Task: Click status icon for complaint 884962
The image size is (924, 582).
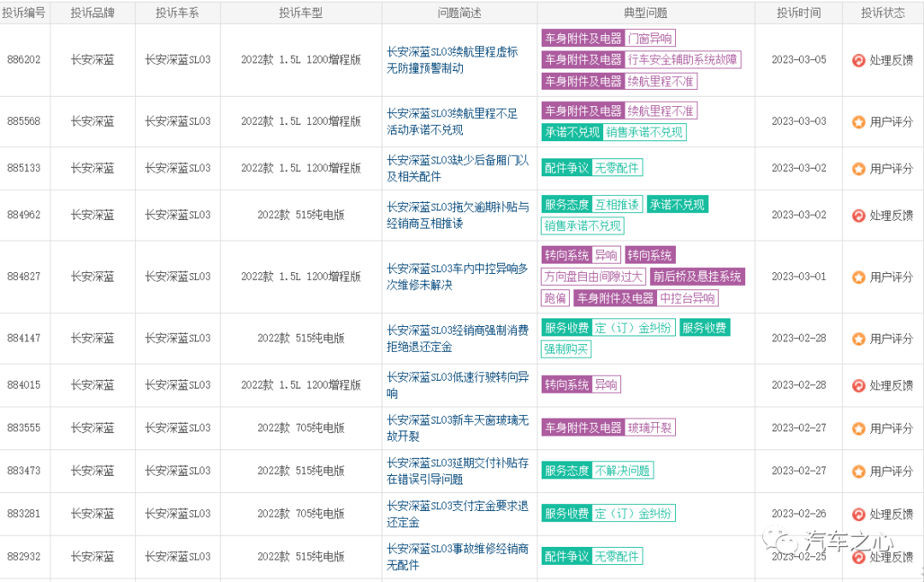Action: point(859,216)
